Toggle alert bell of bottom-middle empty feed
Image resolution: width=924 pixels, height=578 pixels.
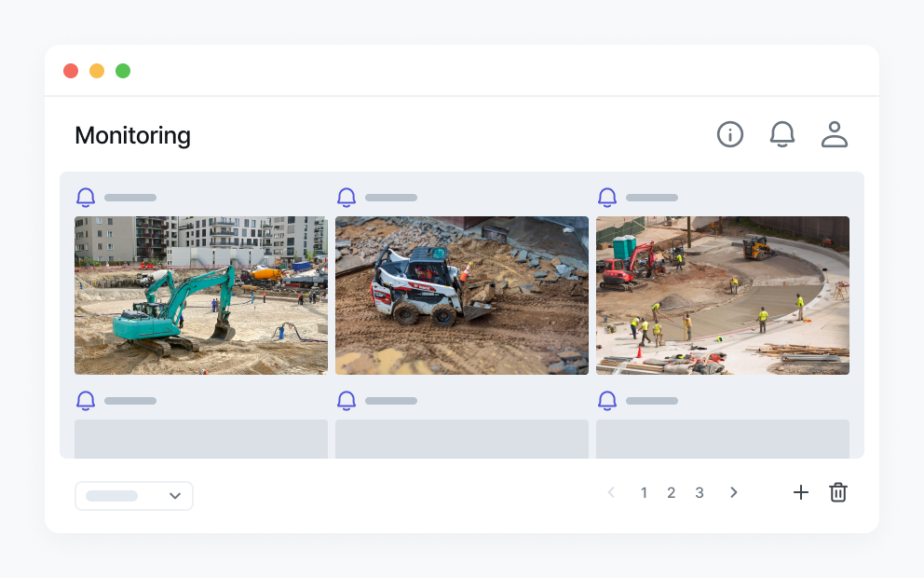(x=346, y=401)
